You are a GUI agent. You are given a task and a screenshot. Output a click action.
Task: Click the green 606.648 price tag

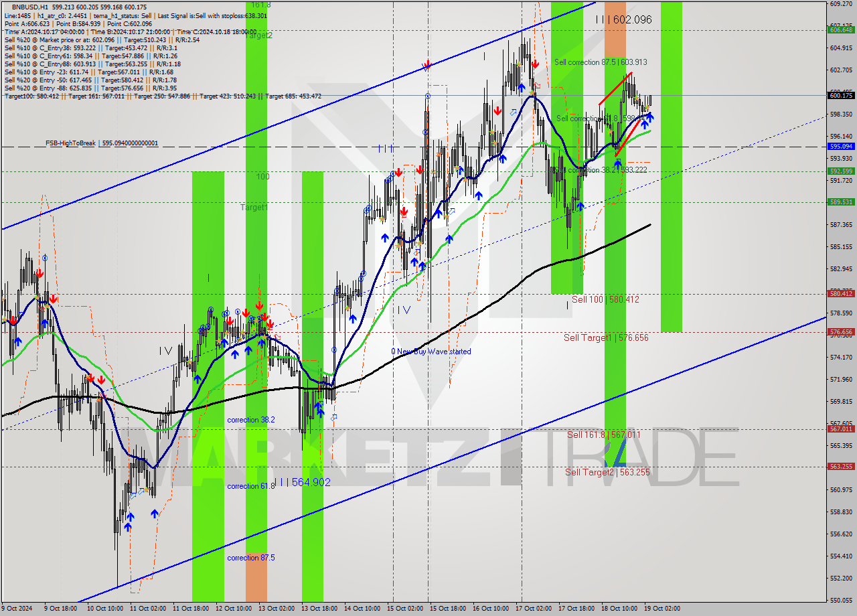click(x=841, y=29)
